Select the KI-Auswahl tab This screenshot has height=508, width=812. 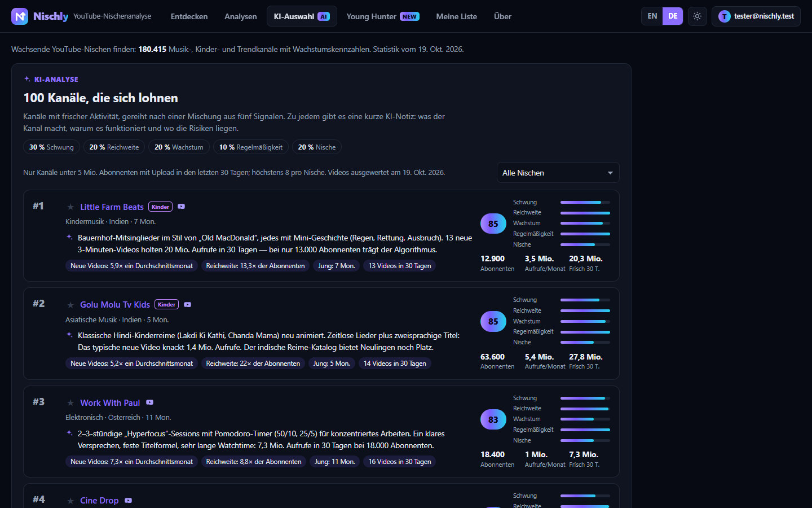[302, 16]
